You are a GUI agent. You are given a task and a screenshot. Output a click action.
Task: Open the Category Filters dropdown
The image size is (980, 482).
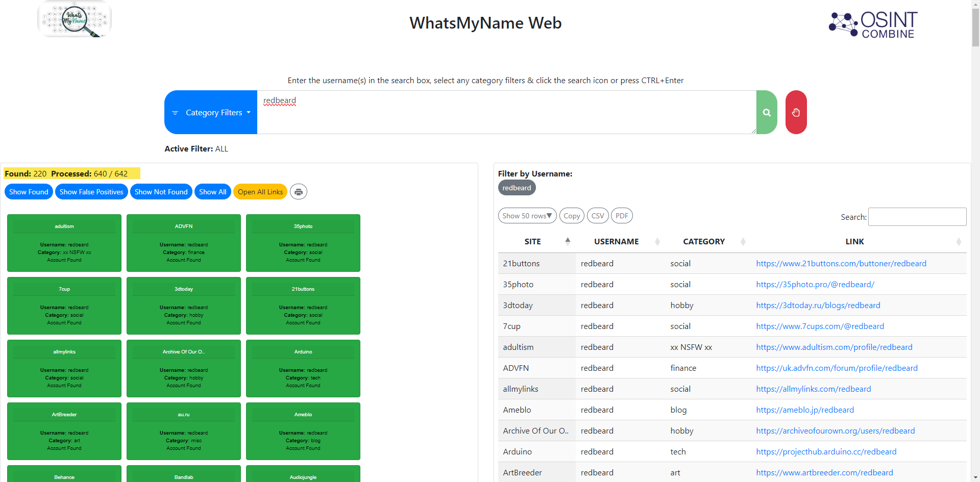point(215,112)
